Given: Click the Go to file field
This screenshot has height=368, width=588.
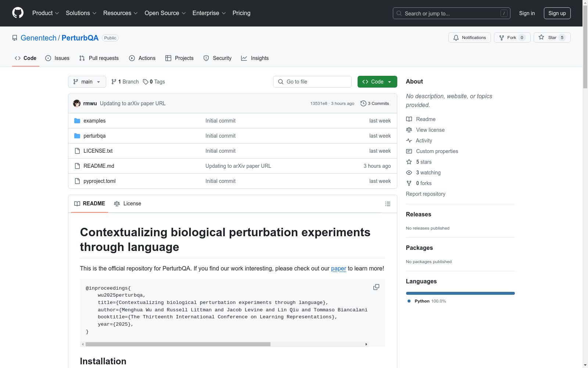Looking at the screenshot, I should tap(312, 82).
